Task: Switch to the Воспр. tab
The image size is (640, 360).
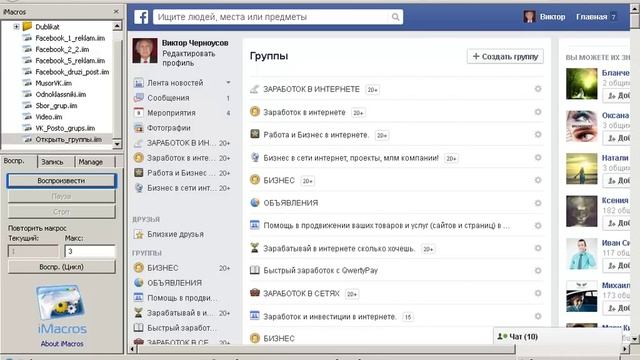Action: click(14, 161)
